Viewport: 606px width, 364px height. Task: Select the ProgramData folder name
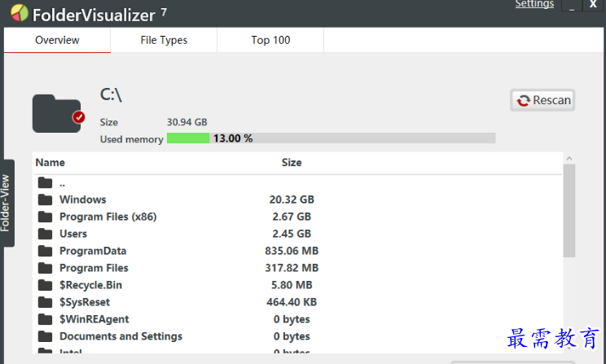point(93,251)
